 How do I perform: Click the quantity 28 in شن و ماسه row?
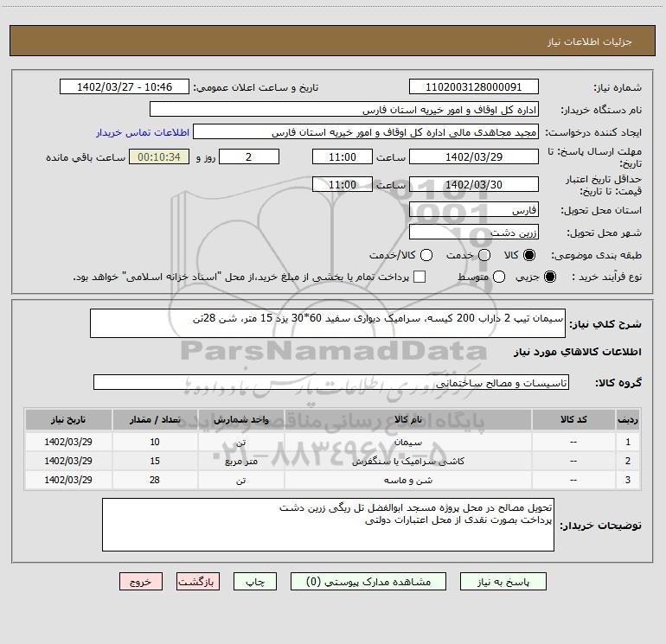click(155, 480)
